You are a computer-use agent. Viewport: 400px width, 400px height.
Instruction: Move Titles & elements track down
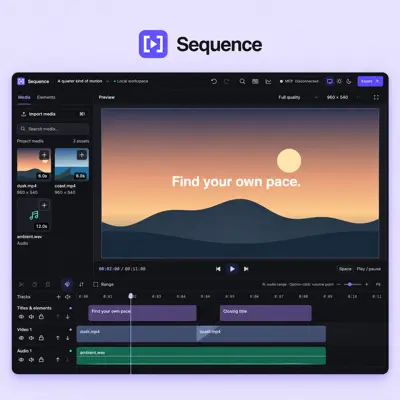point(68,317)
